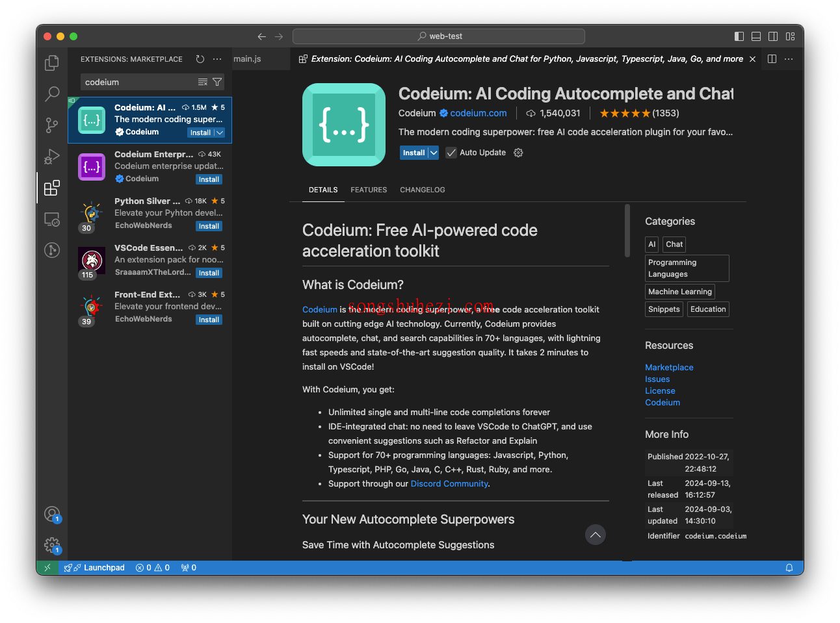The image size is (840, 623).
Task: Open the web-test command center search
Action: click(x=439, y=36)
